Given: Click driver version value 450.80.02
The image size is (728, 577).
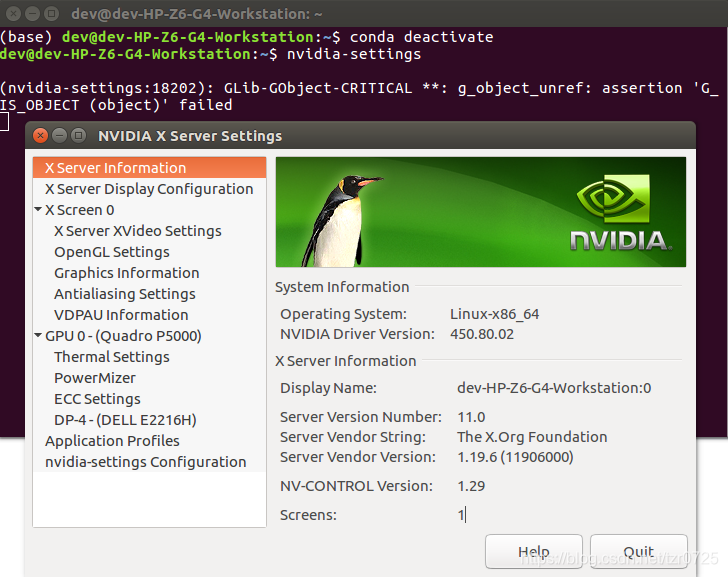Looking at the screenshot, I should tap(481, 334).
